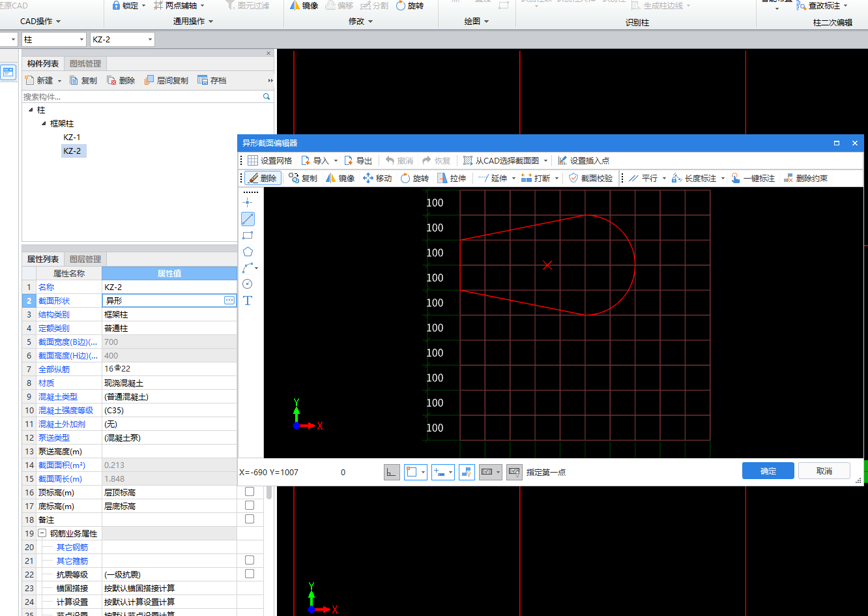Viewport: 868px width, 616px height.
Task: Click the 复制 copy tool in section editor toolbar
Action: click(x=303, y=178)
